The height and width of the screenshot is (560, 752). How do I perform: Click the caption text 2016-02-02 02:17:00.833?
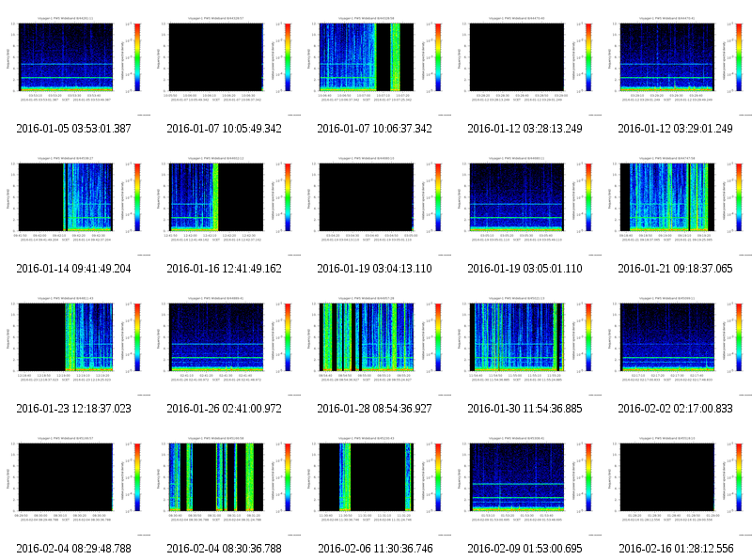[675, 409]
